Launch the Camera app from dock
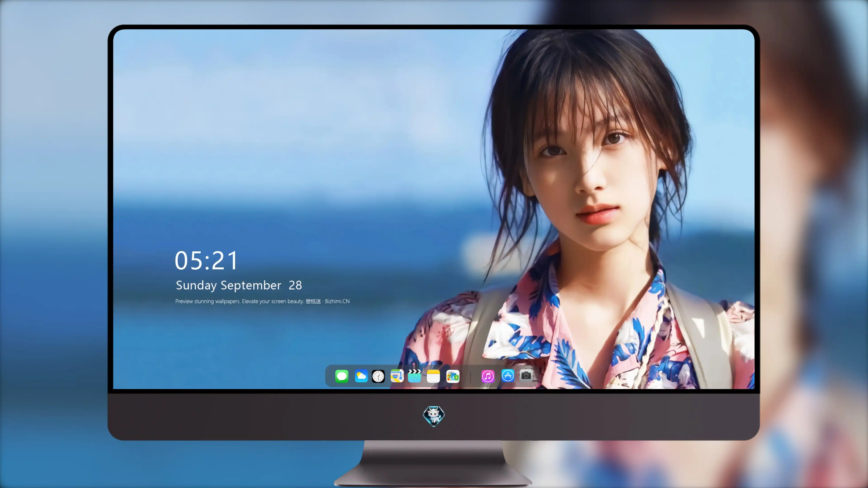 tap(526, 375)
